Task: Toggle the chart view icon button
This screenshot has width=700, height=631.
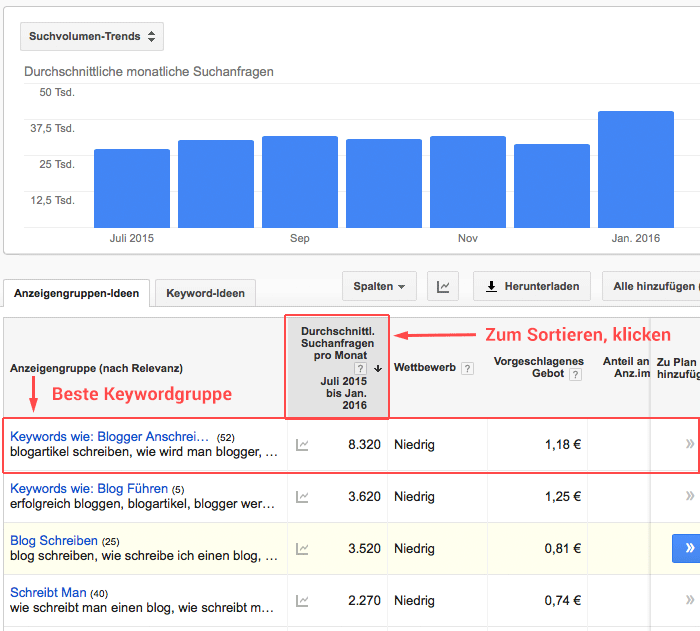Action: tap(443, 286)
